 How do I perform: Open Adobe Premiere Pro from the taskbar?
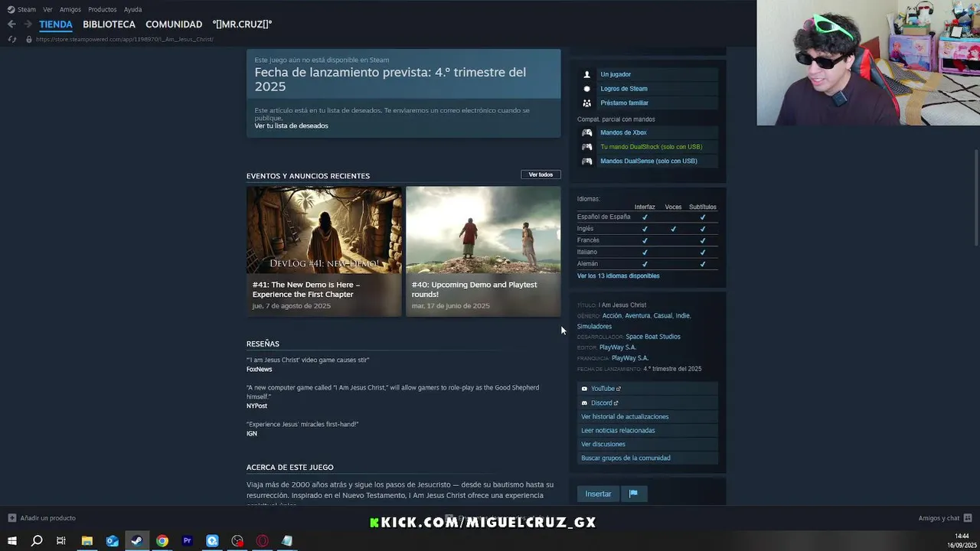pos(188,541)
